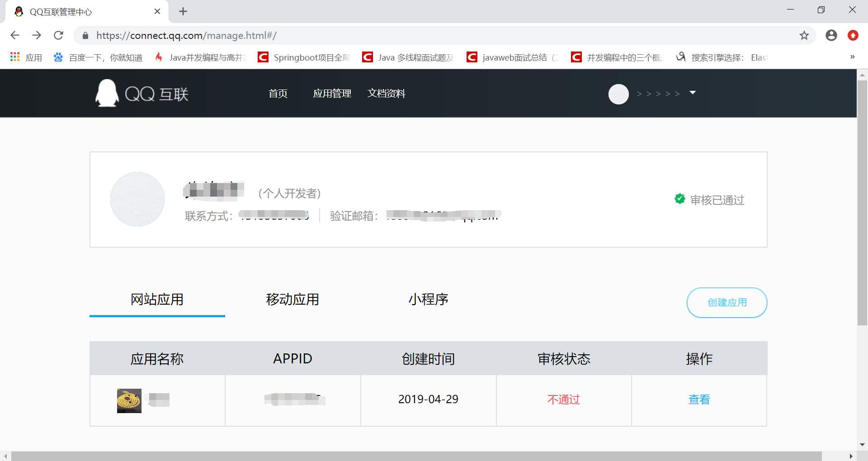Click the red 不通过 status
The height and width of the screenshot is (461, 868).
click(564, 400)
